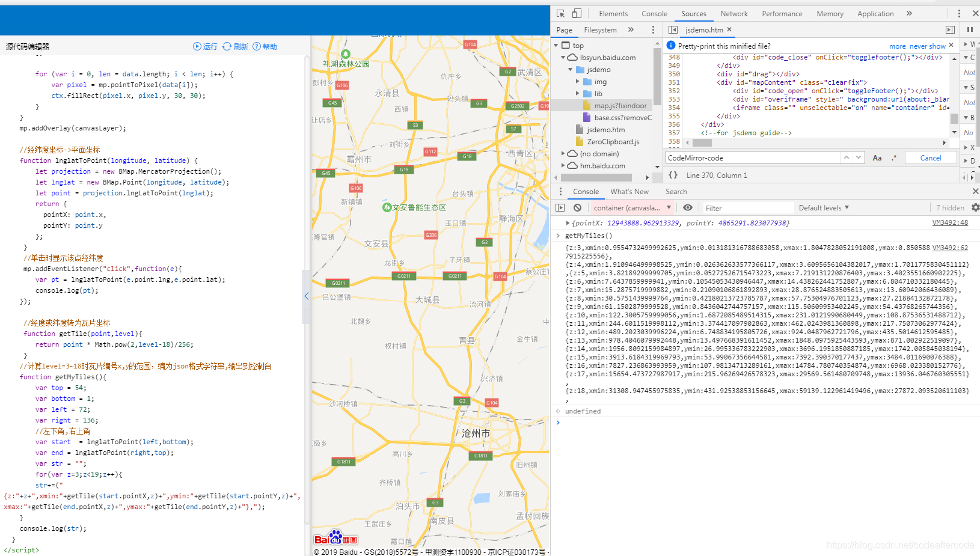Open the JavaScript context dropdown 'container'
The height and width of the screenshot is (556, 980).
[632, 208]
